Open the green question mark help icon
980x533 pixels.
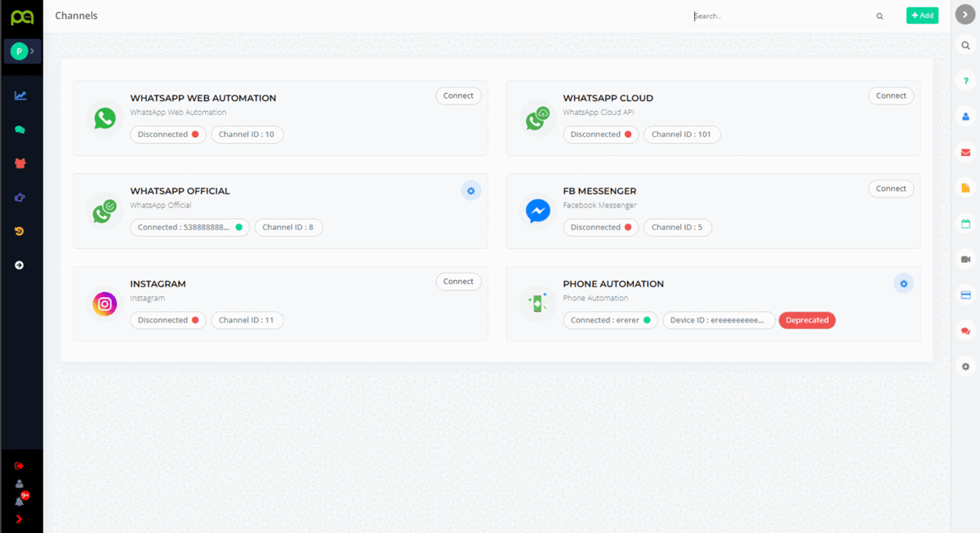click(x=965, y=81)
